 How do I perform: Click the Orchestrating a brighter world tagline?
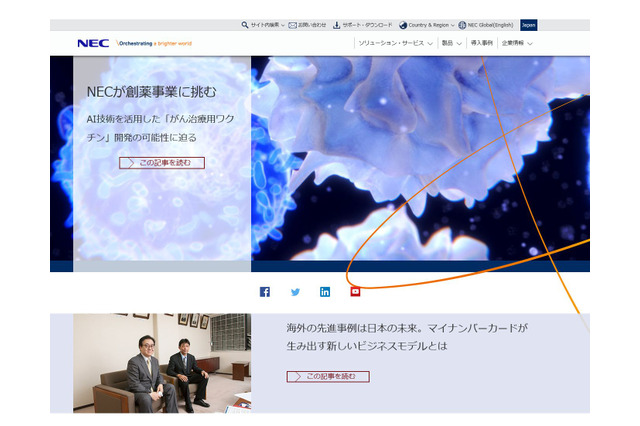click(x=154, y=43)
